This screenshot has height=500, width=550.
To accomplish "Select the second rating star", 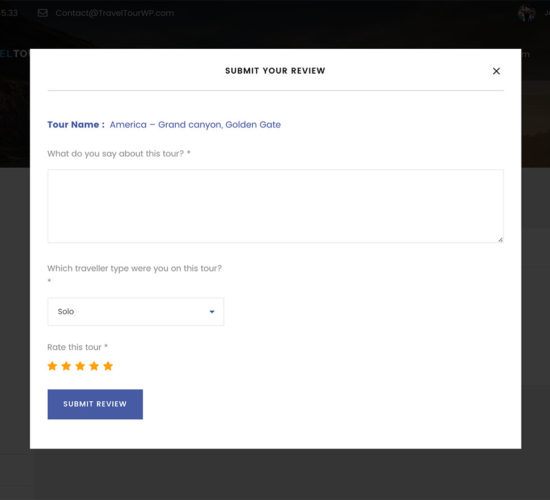I will (66, 366).
